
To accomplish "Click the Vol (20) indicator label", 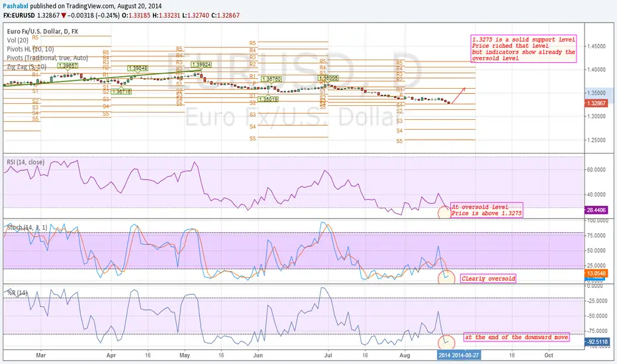I will coord(18,40).
